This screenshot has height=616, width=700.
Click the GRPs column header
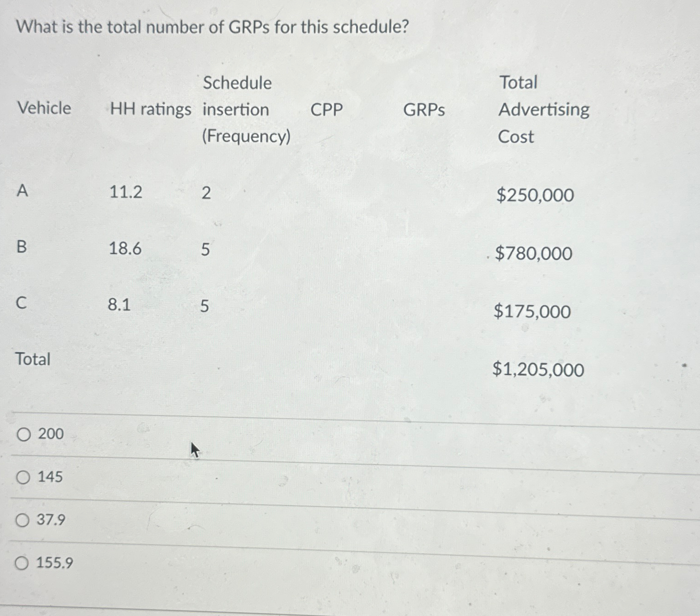pos(423,109)
